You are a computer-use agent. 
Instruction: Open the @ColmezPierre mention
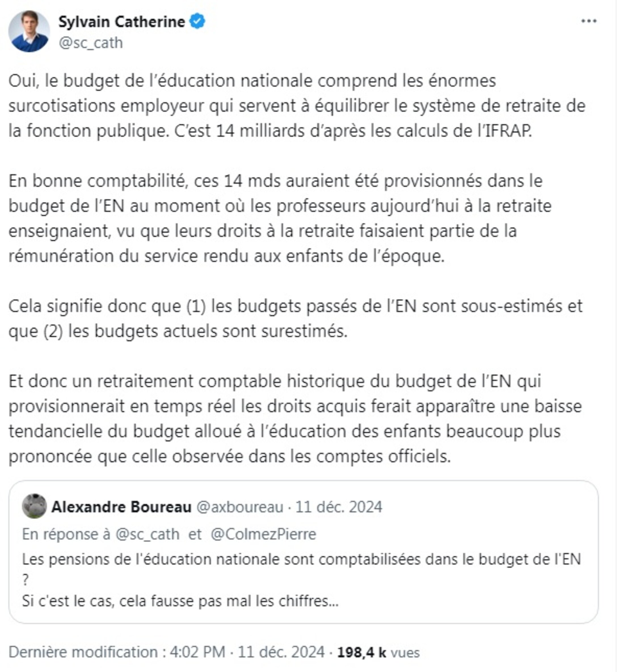(x=263, y=534)
